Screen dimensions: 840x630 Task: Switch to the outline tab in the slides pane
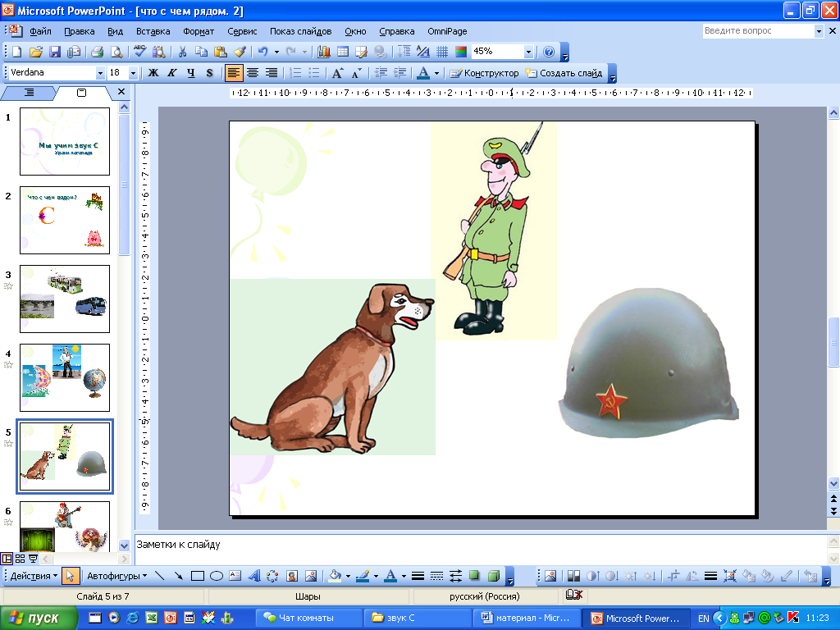[x=29, y=93]
